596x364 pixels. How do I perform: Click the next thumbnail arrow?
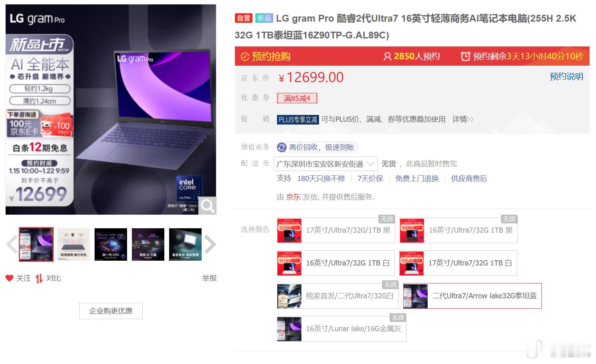(x=210, y=244)
